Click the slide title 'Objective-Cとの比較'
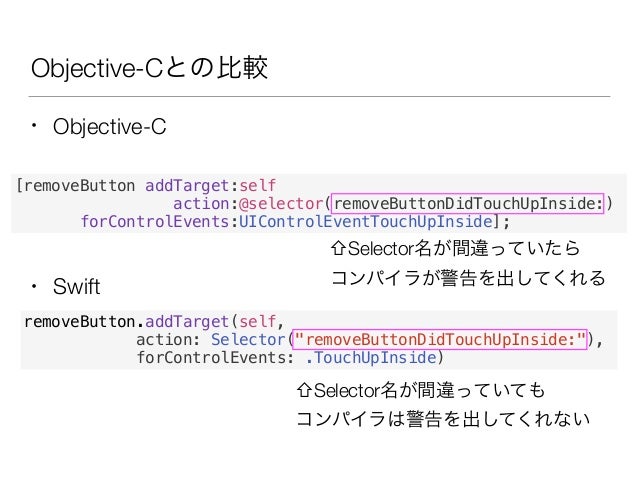This screenshot has width=638, height=479. tap(149, 68)
